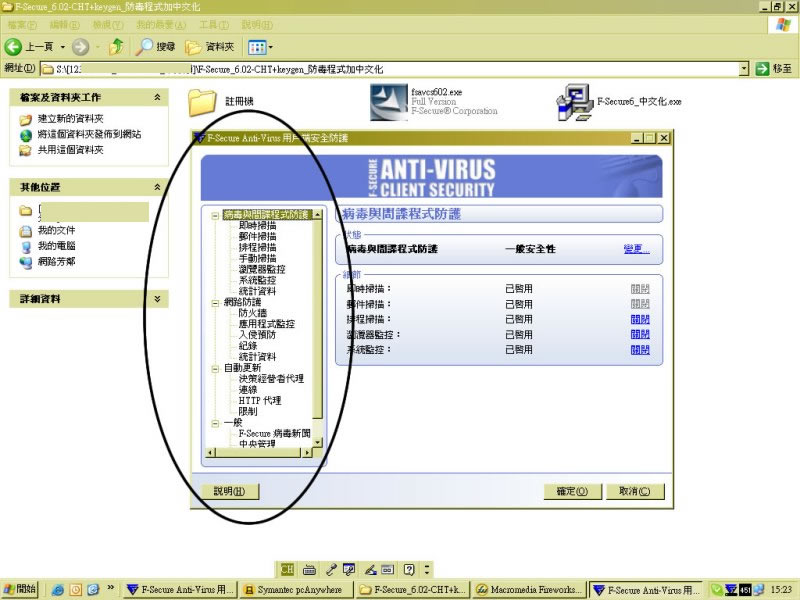Select 系統監控 in the tree
800x600 pixels.
pos(257,280)
